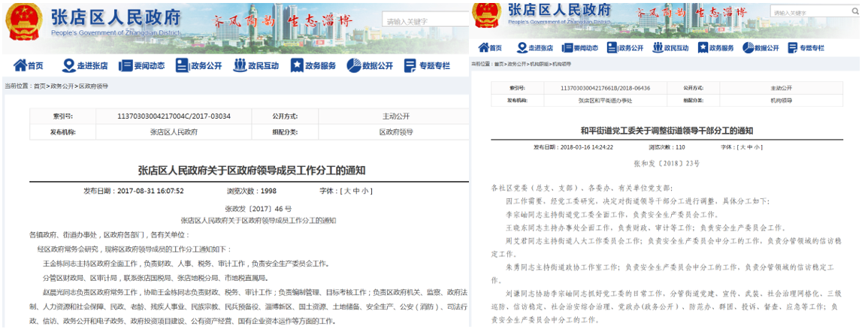Click the 走进张店 location pin icon on left page

click(68, 65)
